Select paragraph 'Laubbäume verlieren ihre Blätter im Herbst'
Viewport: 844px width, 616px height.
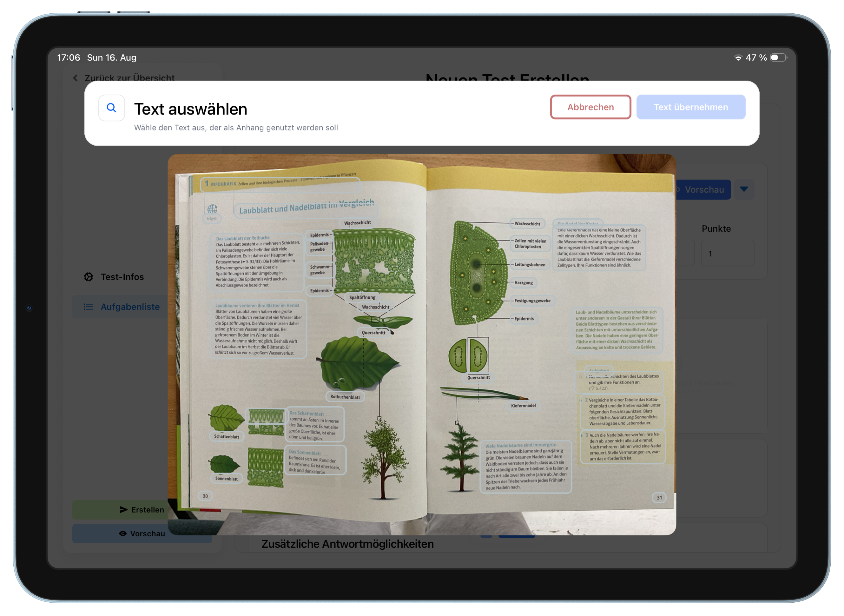(258, 329)
